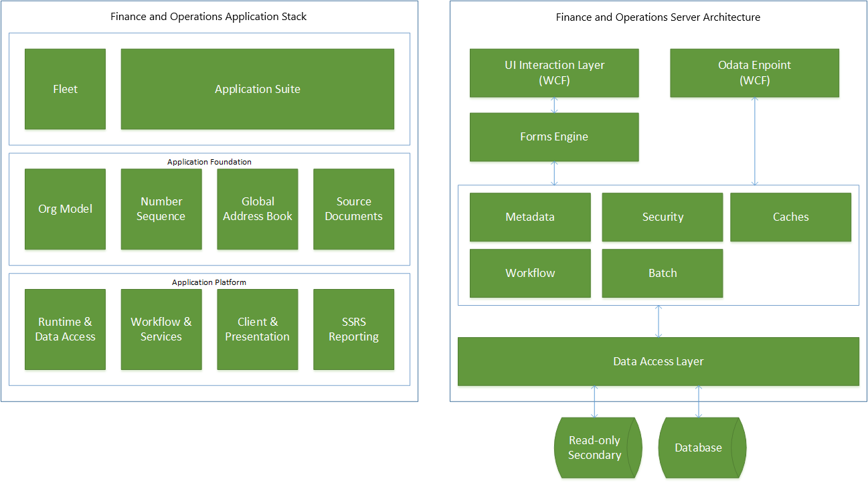Select the Data Access Layer bar
This screenshot has width=868, height=483.
658,361
